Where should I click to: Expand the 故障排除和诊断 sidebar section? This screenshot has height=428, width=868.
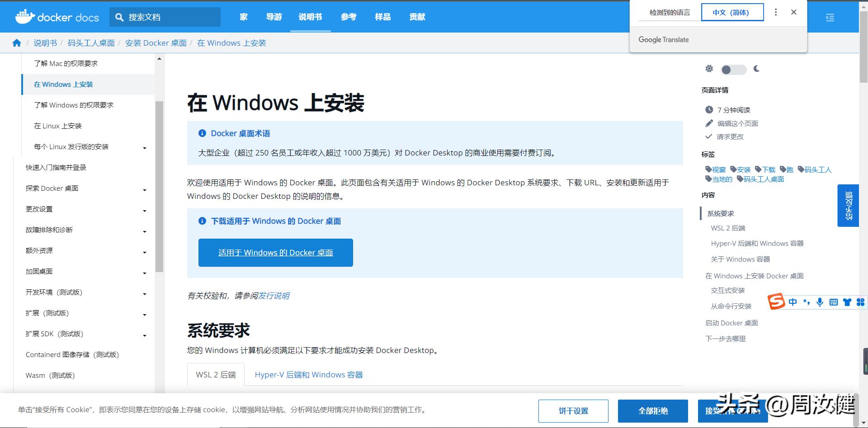click(x=145, y=231)
